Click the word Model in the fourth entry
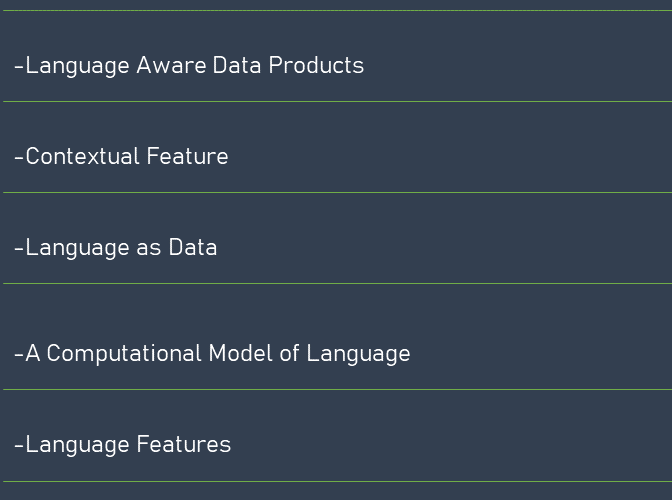672x500 pixels. [240, 353]
